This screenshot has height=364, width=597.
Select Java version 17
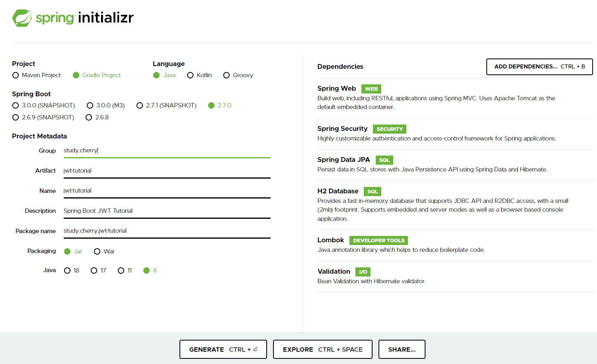click(x=98, y=271)
